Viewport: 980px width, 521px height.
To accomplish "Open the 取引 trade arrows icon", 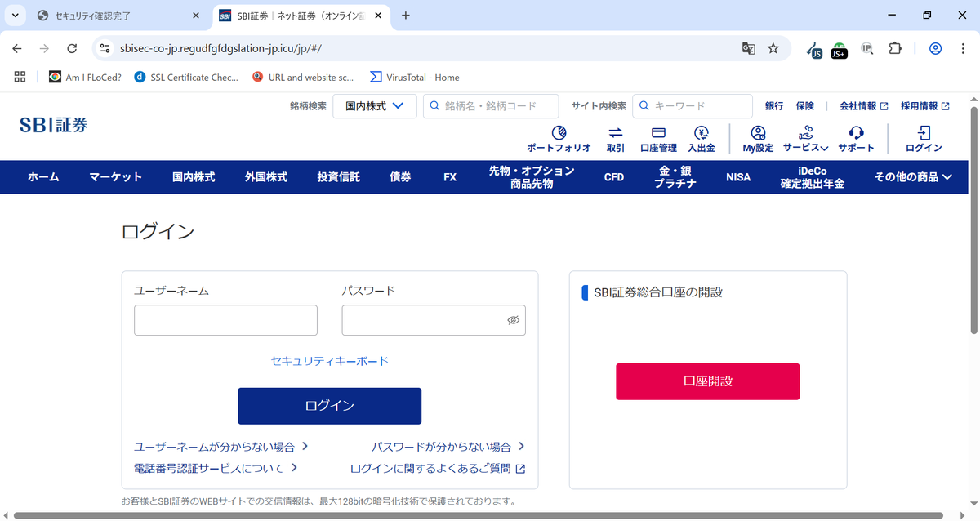I will 616,133.
